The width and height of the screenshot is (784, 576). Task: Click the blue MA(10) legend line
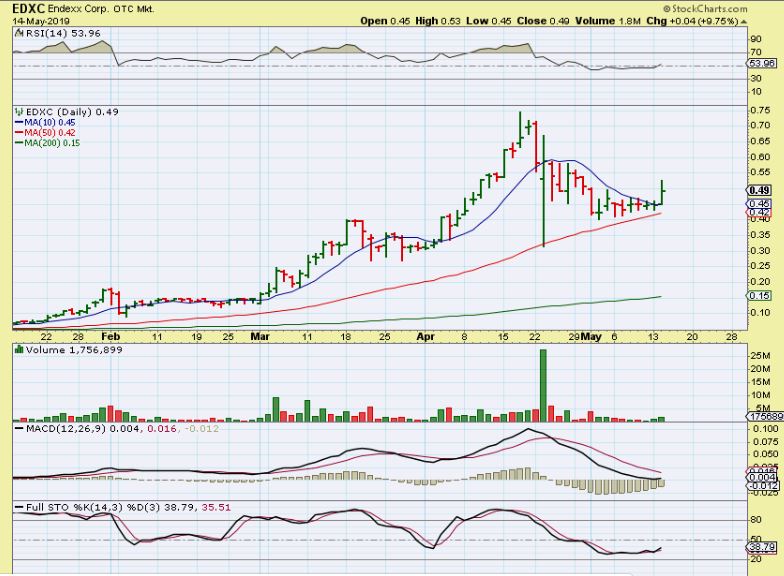[19, 122]
